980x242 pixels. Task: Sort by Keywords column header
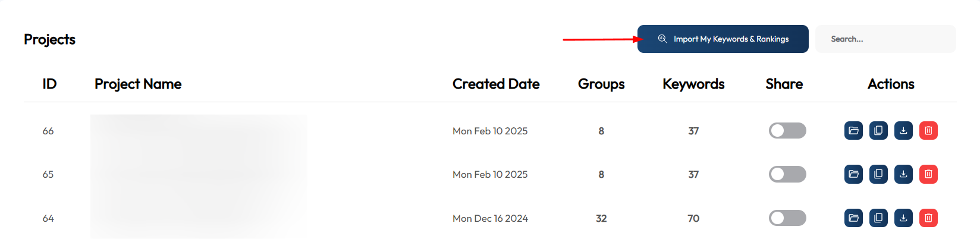[x=693, y=84]
